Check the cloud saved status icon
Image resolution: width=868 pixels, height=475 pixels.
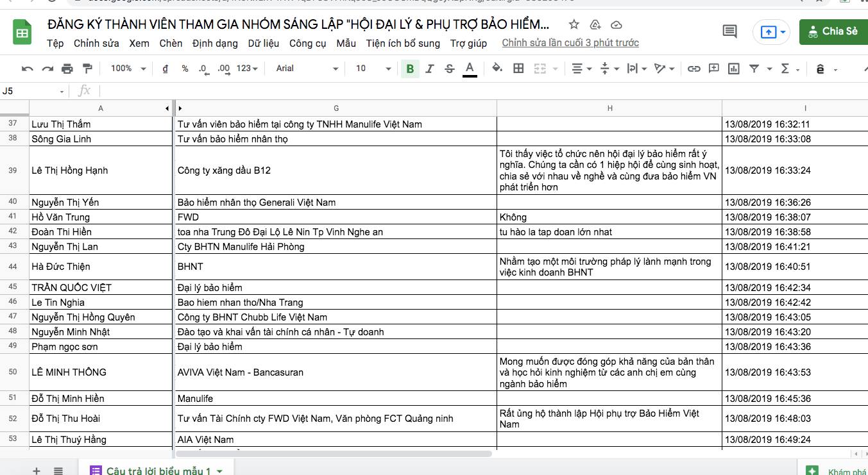pos(616,25)
